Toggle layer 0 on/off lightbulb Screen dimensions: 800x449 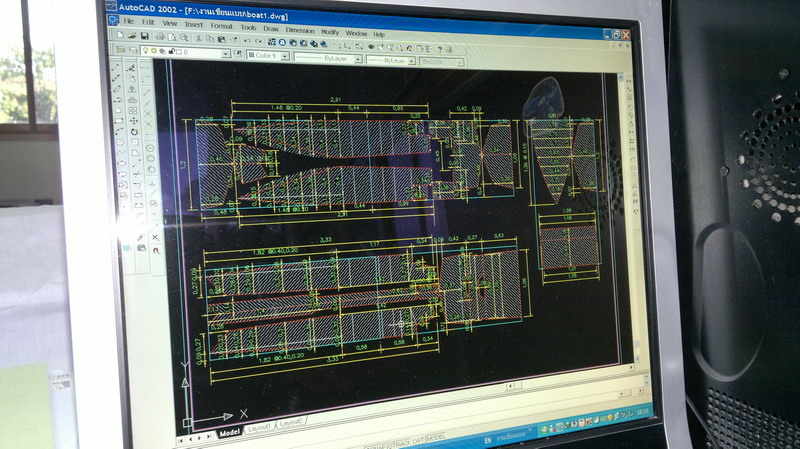point(145,51)
